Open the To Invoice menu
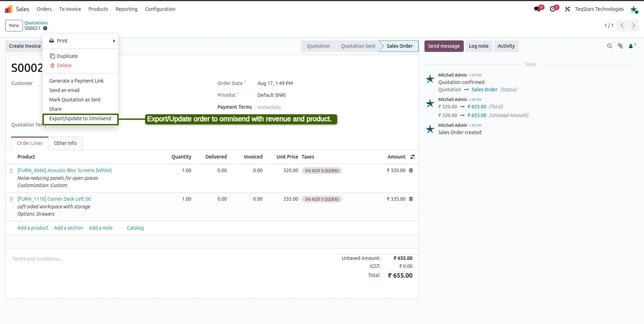This screenshot has height=324, width=644. click(70, 9)
